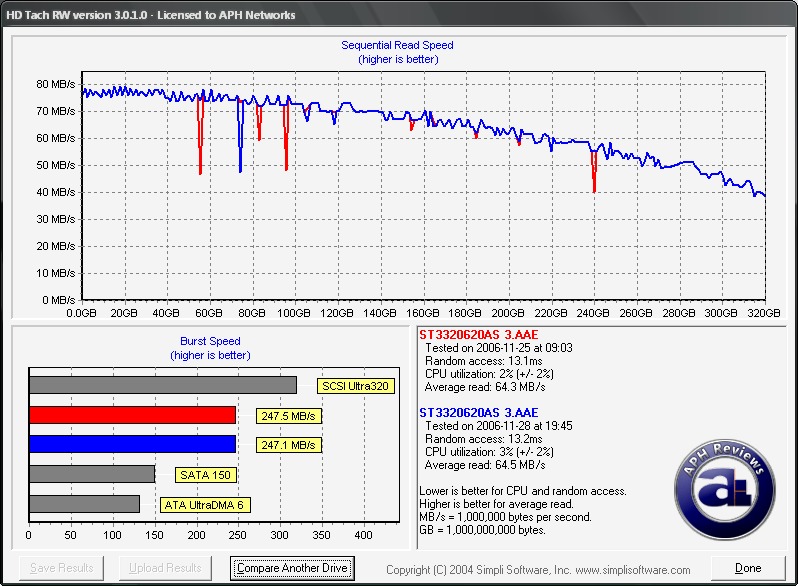The image size is (798, 586).
Task: Select the blue ST3320620AS drive heading
Action: click(x=478, y=412)
